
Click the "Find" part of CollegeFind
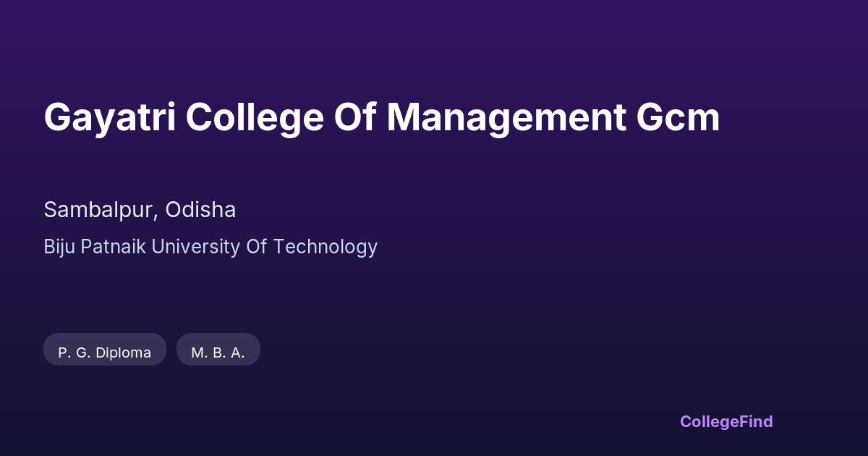pyautogui.click(x=756, y=421)
